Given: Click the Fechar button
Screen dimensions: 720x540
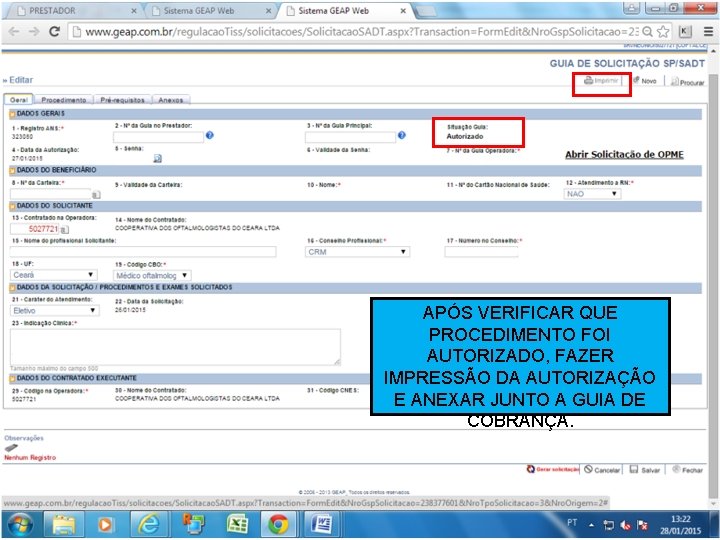Looking at the screenshot, I should click(x=687, y=470).
